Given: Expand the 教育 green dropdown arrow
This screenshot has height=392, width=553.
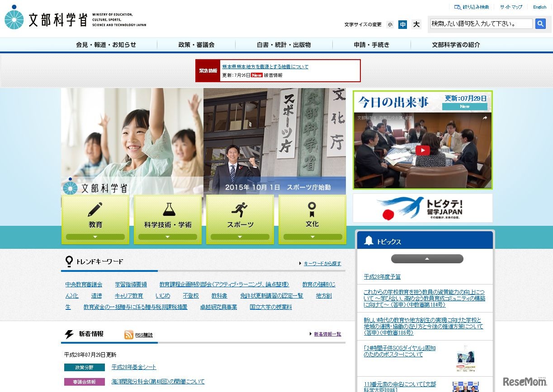Looking at the screenshot, I should pyautogui.click(x=95, y=236).
